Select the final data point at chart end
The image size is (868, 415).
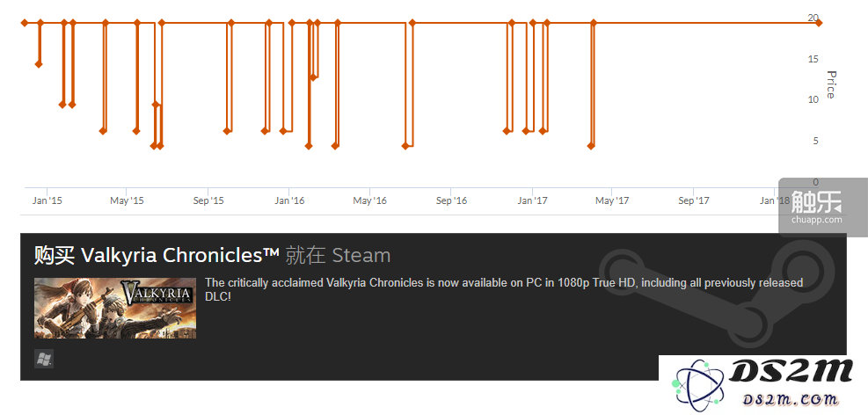click(x=818, y=23)
